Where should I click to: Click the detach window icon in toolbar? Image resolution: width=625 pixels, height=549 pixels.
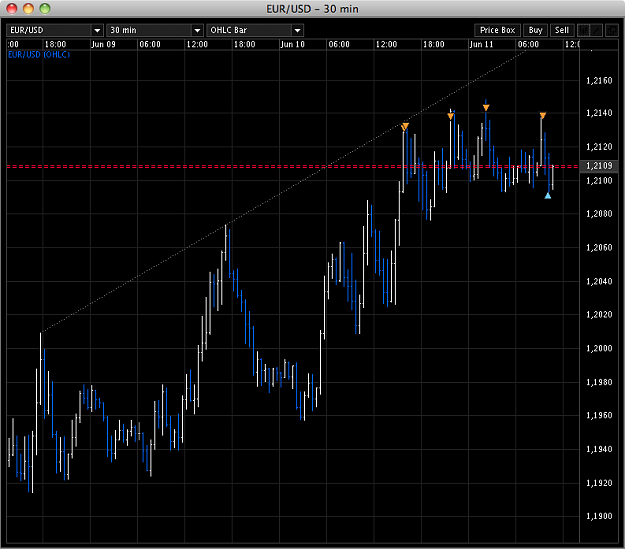pos(611,30)
